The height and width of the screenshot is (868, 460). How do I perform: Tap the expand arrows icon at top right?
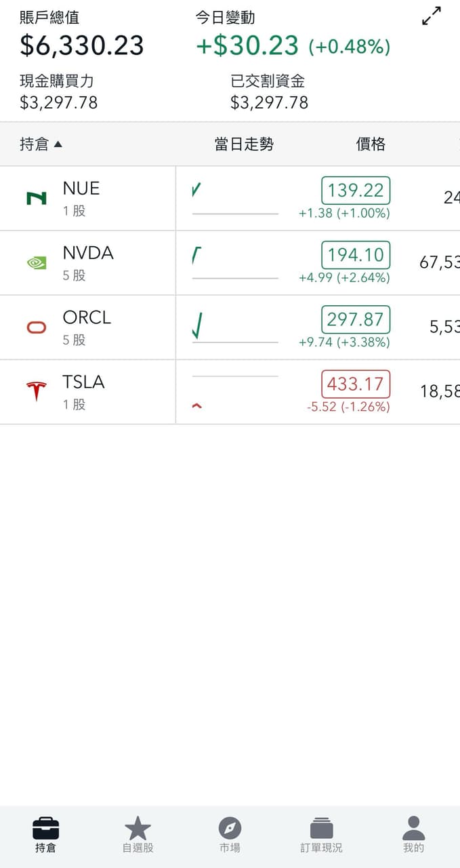pos(432,16)
